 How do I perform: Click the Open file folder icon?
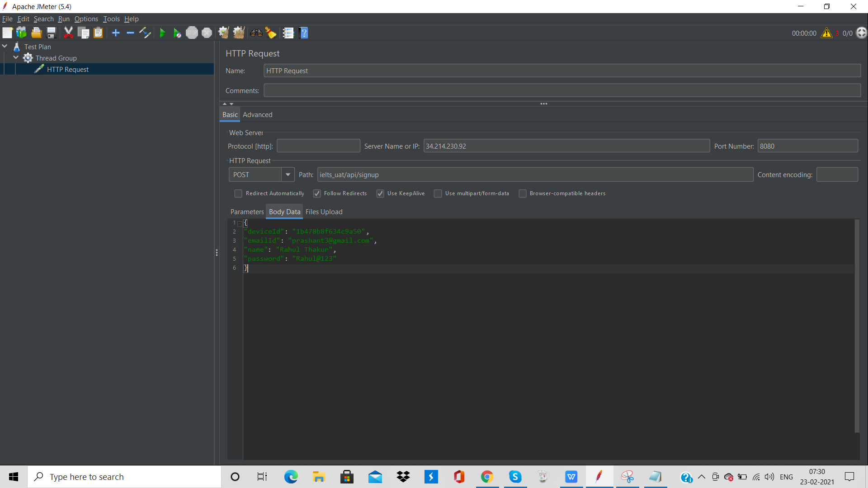coord(36,33)
